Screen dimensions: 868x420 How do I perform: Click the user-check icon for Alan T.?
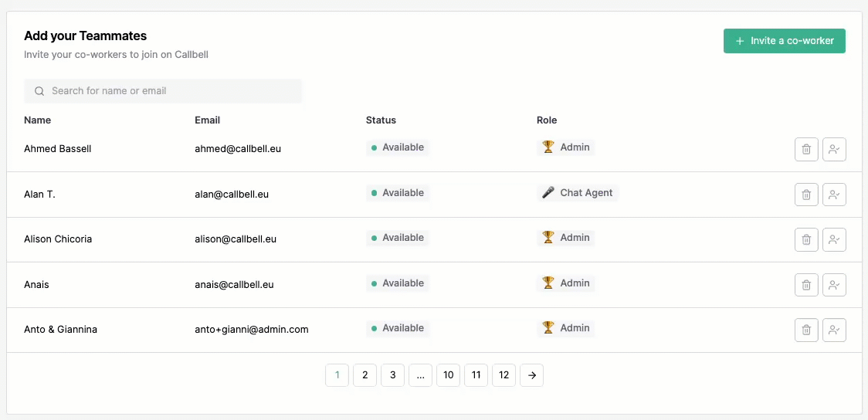[834, 195]
